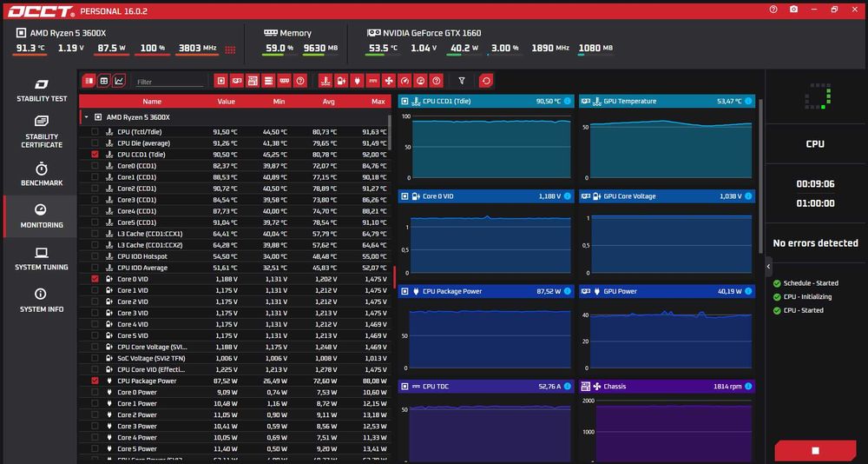Click info icon on GPU Temperature graph
The image size is (868, 464).
click(748, 102)
